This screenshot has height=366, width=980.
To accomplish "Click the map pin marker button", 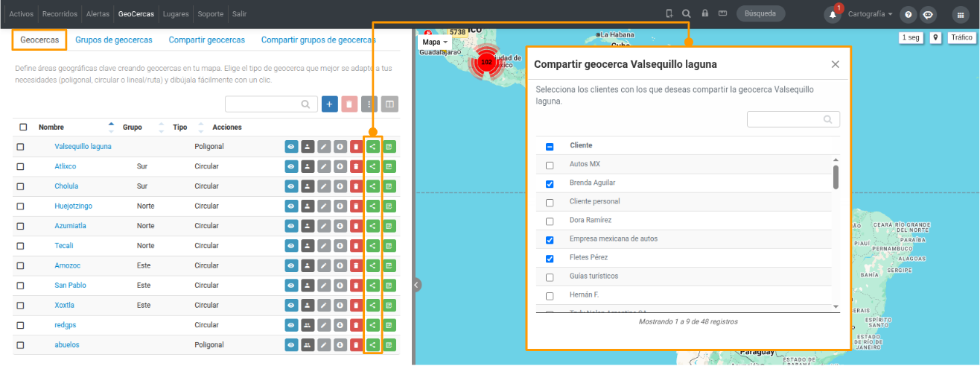I will click(x=935, y=37).
